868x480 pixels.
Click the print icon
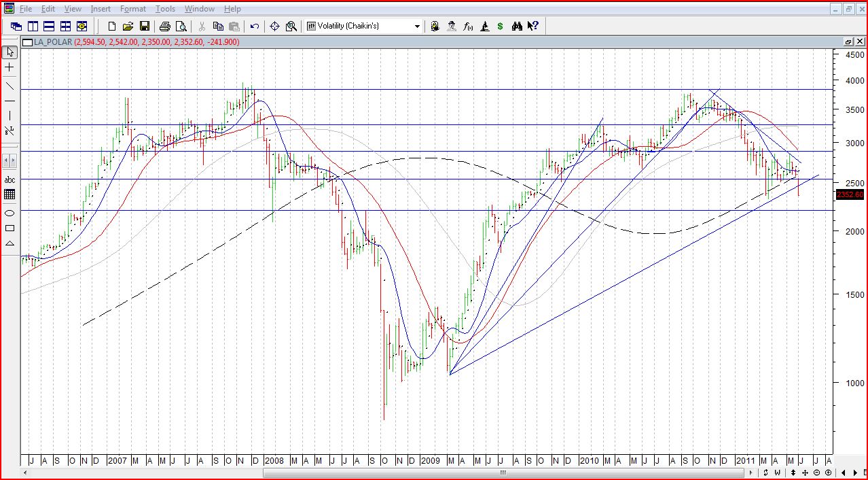tap(164, 27)
